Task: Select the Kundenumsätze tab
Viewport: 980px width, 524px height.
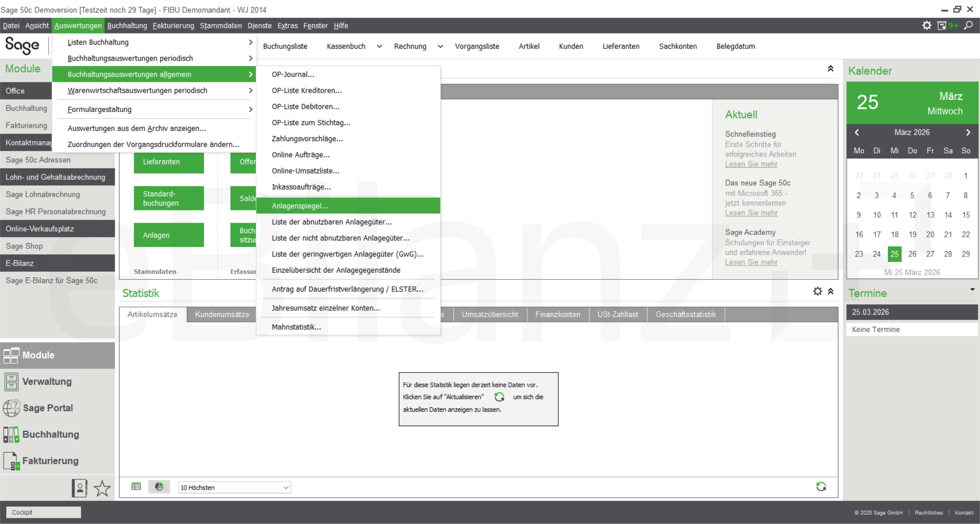Action: pos(222,314)
